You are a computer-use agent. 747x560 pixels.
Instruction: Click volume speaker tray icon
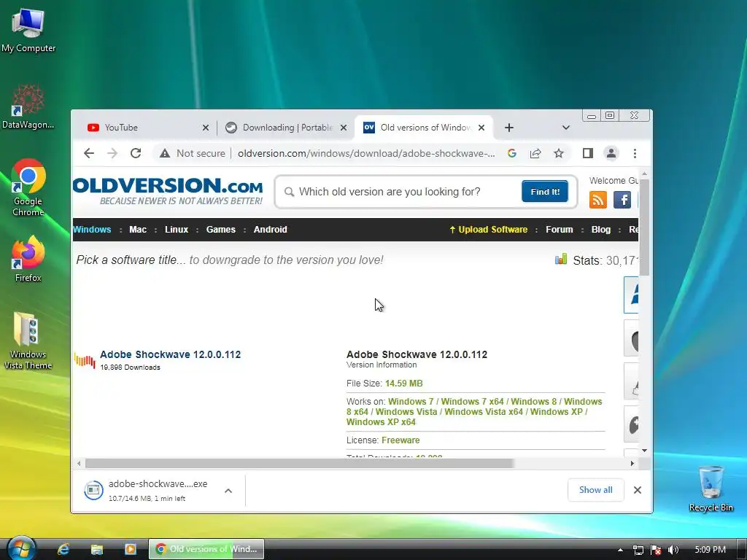tap(673, 550)
